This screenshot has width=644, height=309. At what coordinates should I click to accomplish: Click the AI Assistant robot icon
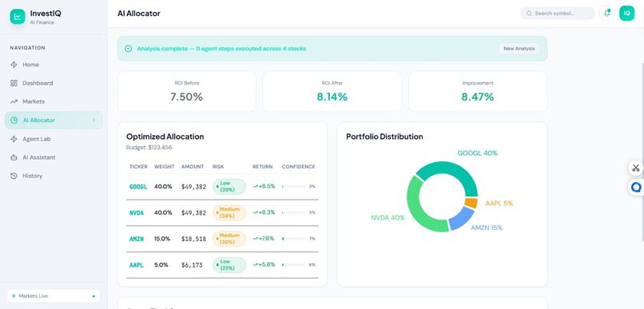[14, 157]
